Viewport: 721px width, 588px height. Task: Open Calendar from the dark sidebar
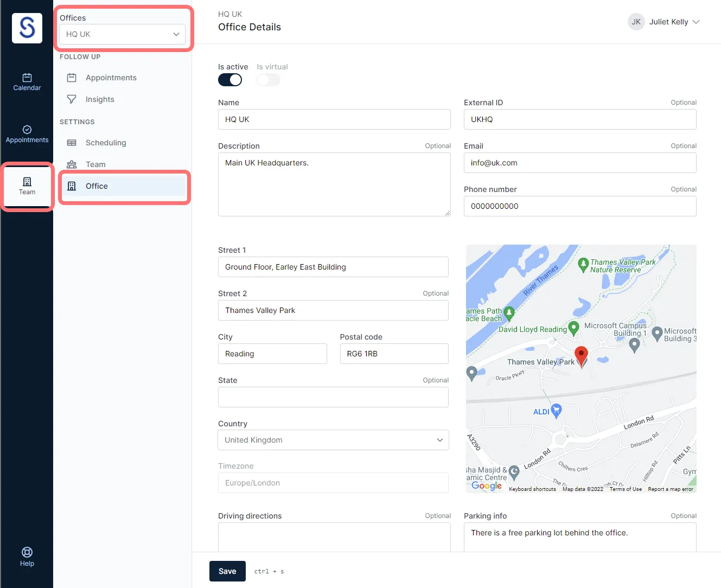coord(27,82)
